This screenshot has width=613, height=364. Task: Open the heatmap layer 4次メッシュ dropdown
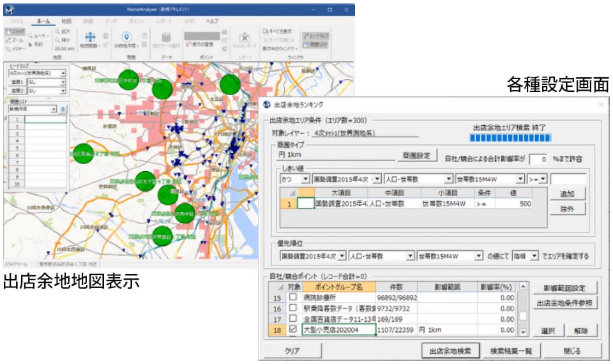pos(63,73)
